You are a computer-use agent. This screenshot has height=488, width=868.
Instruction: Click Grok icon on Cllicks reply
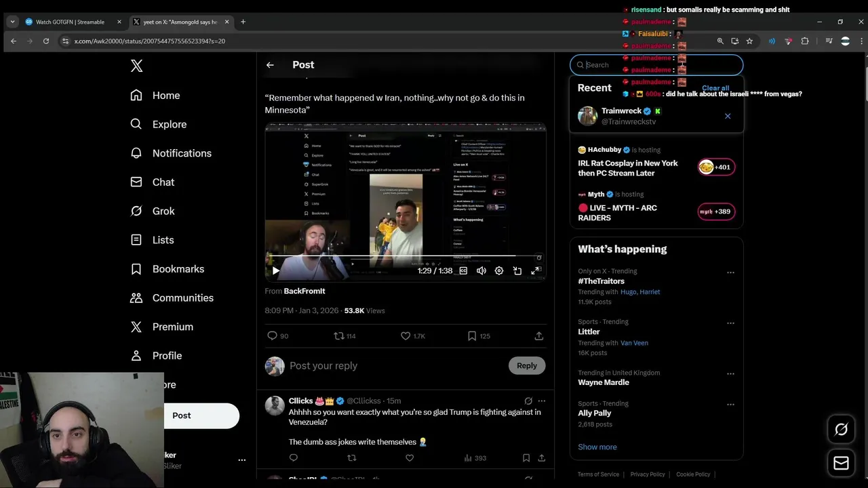(528, 401)
